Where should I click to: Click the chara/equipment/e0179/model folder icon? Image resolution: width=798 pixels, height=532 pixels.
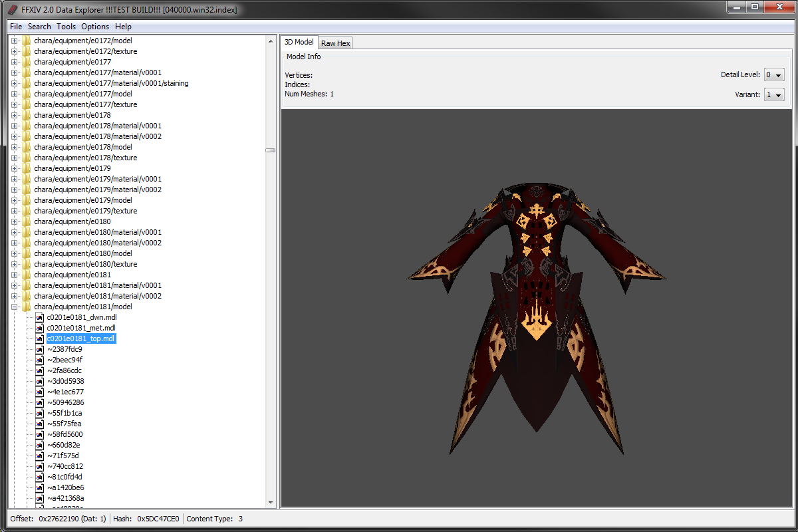27,200
